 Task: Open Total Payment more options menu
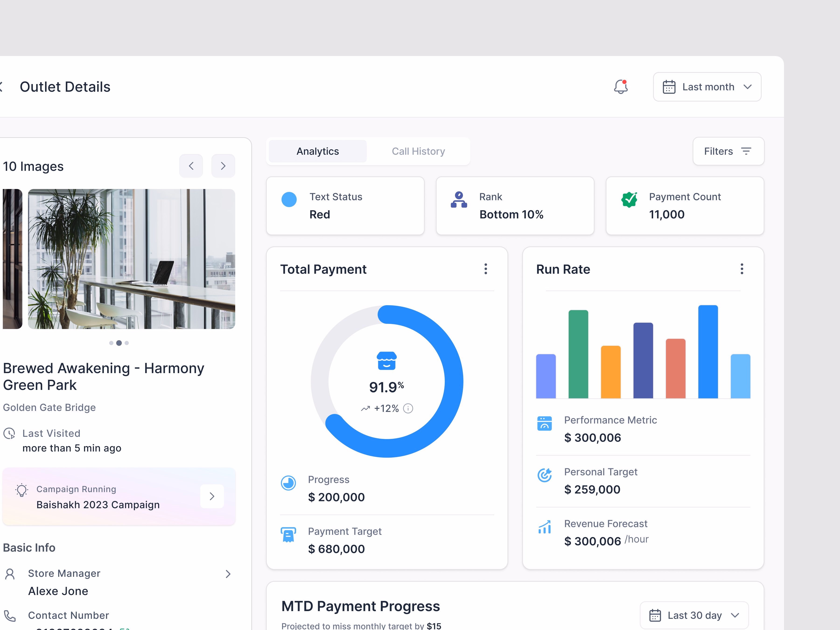click(485, 269)
